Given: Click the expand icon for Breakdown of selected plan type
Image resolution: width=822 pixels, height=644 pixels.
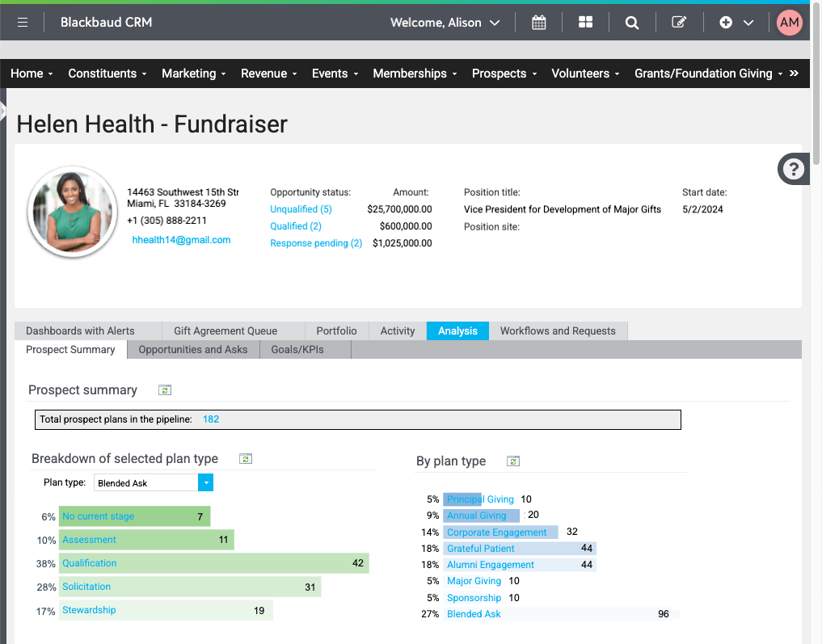Looking at the screenshot, I should coord(245,458).
